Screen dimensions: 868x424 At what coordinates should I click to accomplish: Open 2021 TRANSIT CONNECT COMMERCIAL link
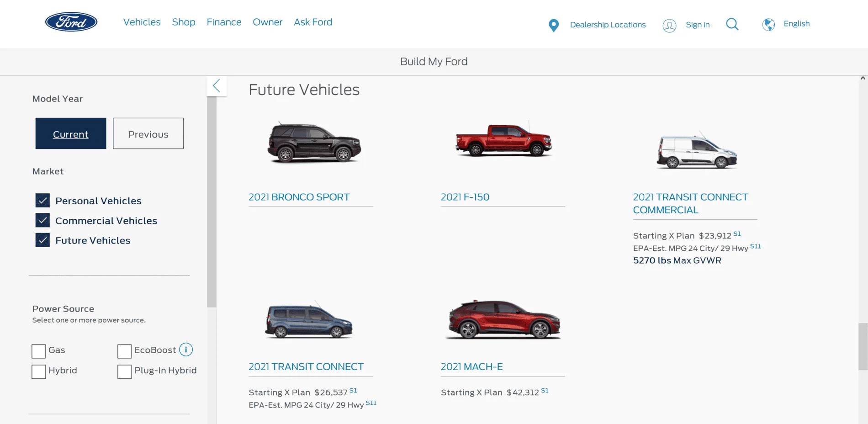coord(690,203)
